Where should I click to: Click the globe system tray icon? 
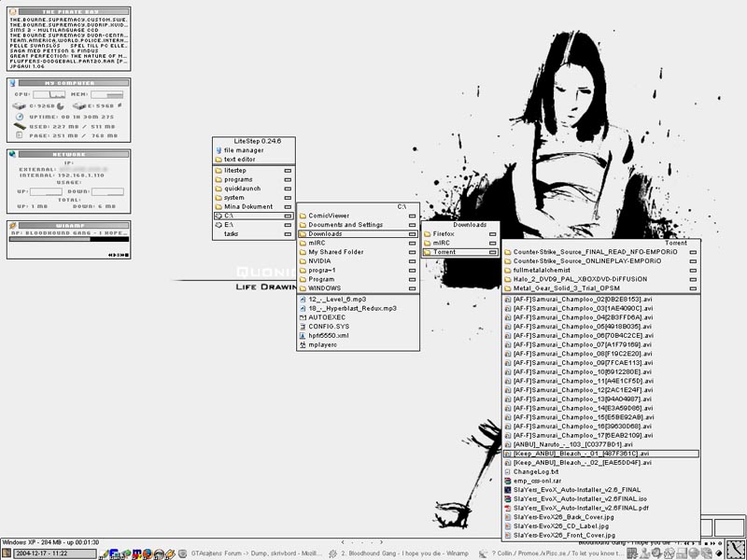point(693,553)
